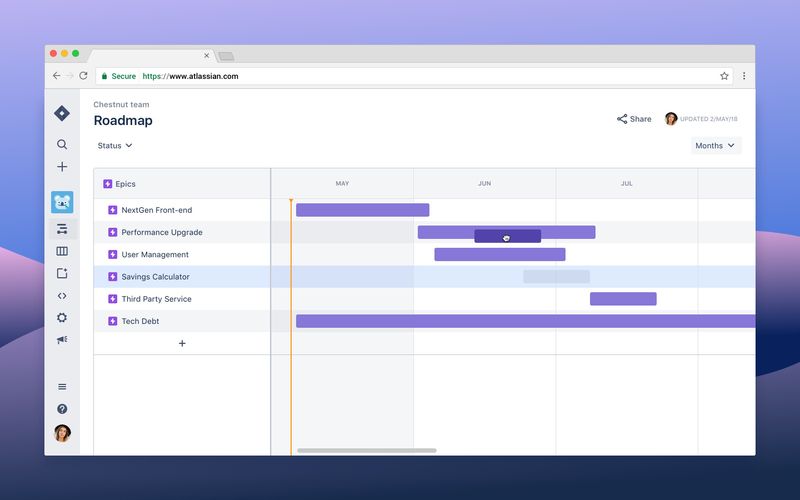Select the Savings Calculator epic row
The width and height of the screenshot is (800, 500).
click(x=182, y=277)
